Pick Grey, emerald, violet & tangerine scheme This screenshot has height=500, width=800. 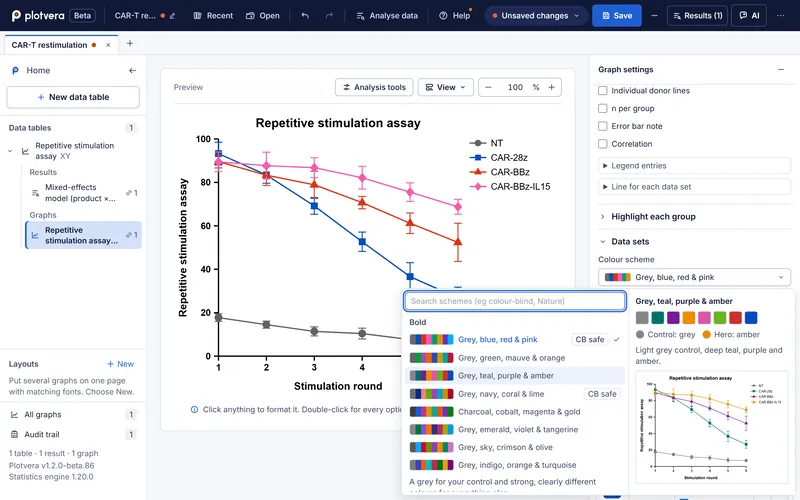514,430
